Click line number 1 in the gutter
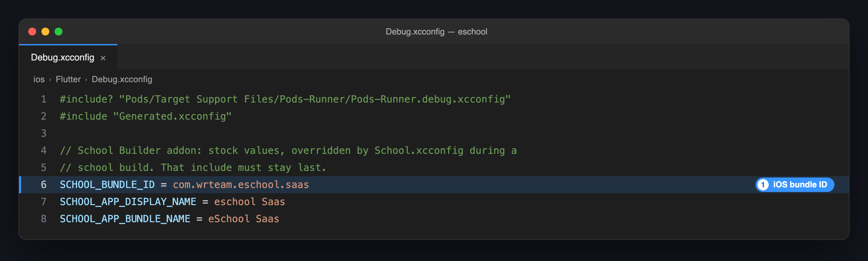868x261 pixels. 44,99
